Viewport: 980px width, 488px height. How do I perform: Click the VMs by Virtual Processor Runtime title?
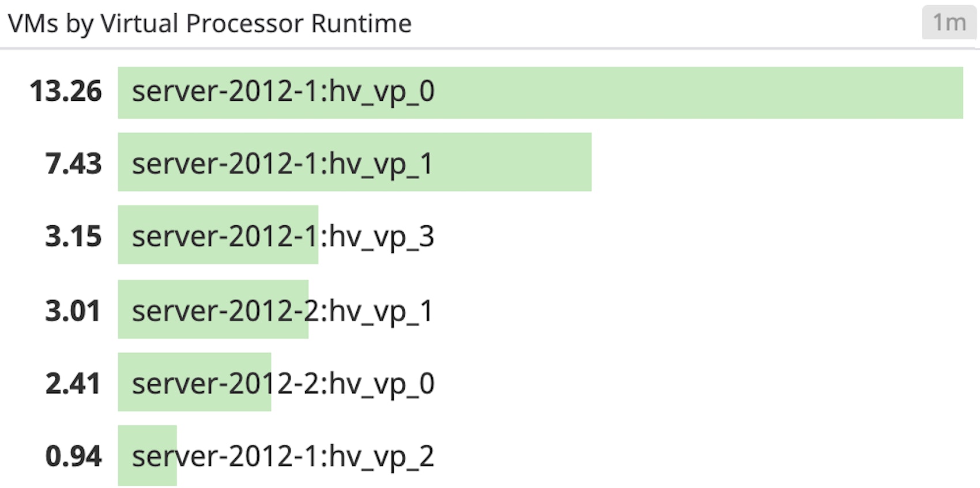(210, 24)
